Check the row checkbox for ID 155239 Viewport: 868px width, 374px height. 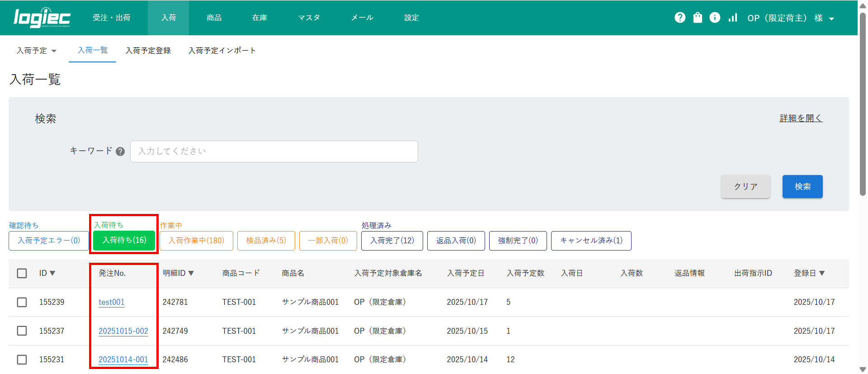click(x=22, y=302)
